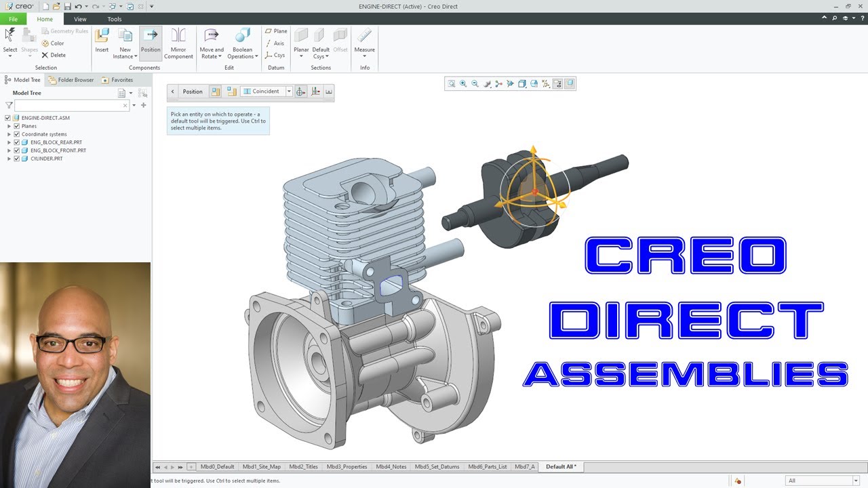868x488 pixels.
Task: Toggle ENG_BLOCK_REAR.PRT checkbox
Action: [x=17, y=142]
